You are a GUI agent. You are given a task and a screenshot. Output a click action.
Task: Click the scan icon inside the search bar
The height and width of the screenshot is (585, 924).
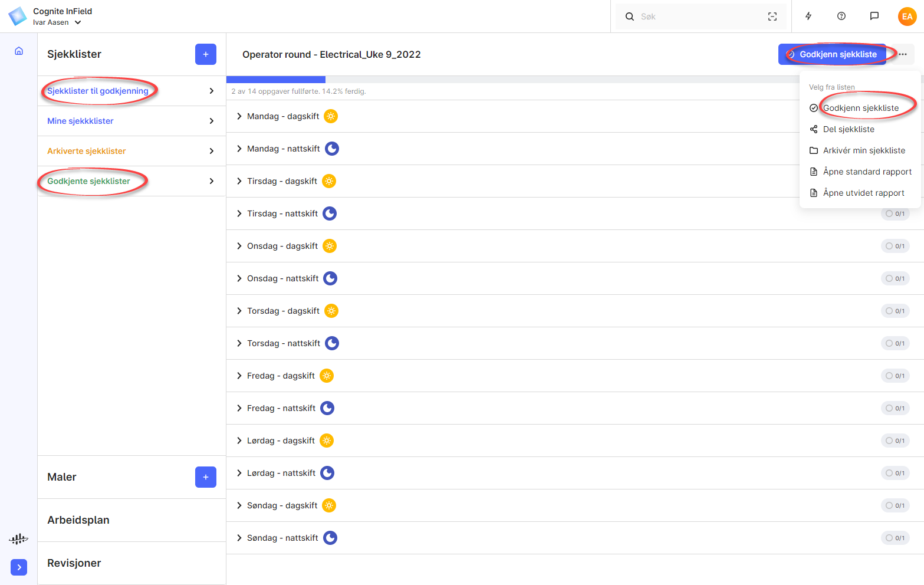pyautogui.click(x=772, y=17)
